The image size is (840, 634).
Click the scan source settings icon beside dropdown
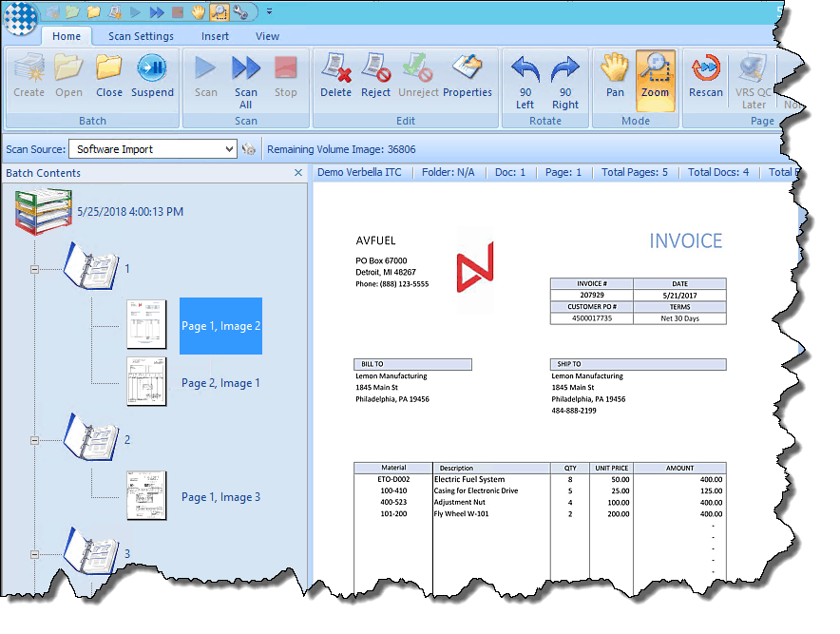point(249,149)
